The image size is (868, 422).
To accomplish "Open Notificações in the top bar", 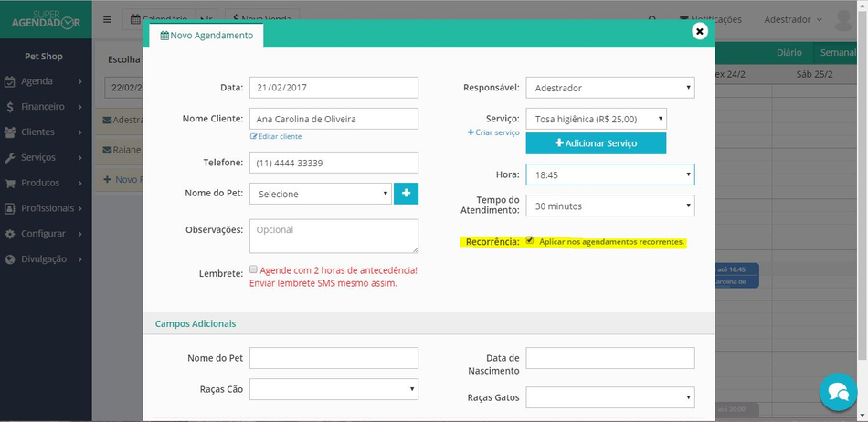I will pos(710,19).
